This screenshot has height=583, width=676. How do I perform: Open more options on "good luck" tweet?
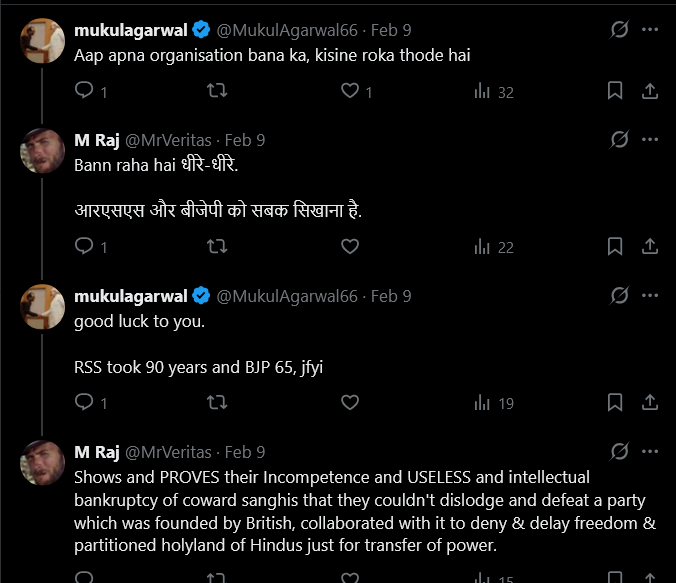point(651,296)
